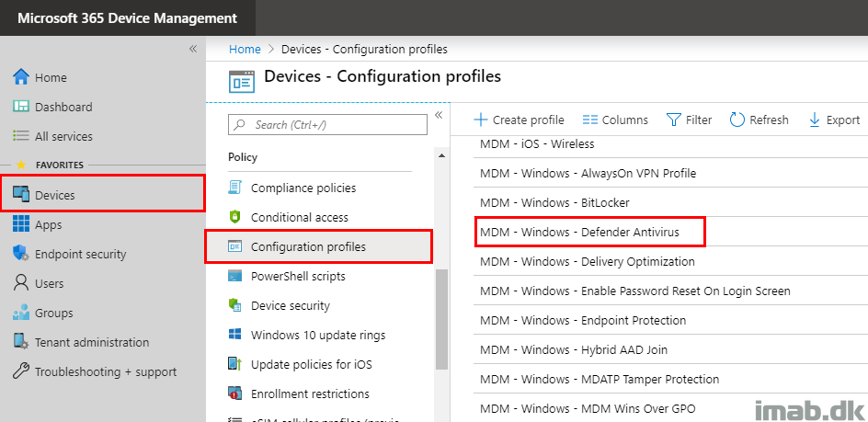This screenshot has height=422, width=868.
Task: Click the All services list icon
Action: 20,136
